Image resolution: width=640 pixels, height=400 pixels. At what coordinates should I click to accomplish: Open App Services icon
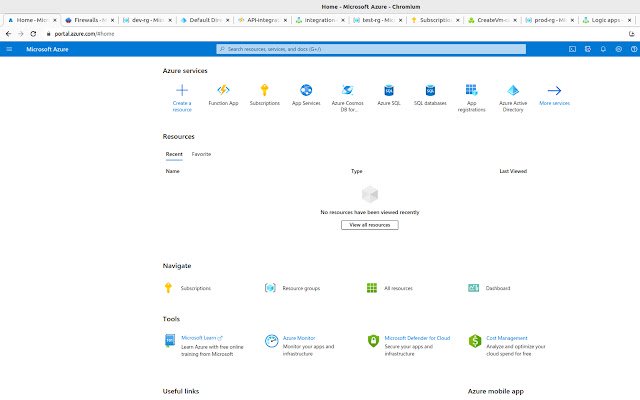pos(306,90)
